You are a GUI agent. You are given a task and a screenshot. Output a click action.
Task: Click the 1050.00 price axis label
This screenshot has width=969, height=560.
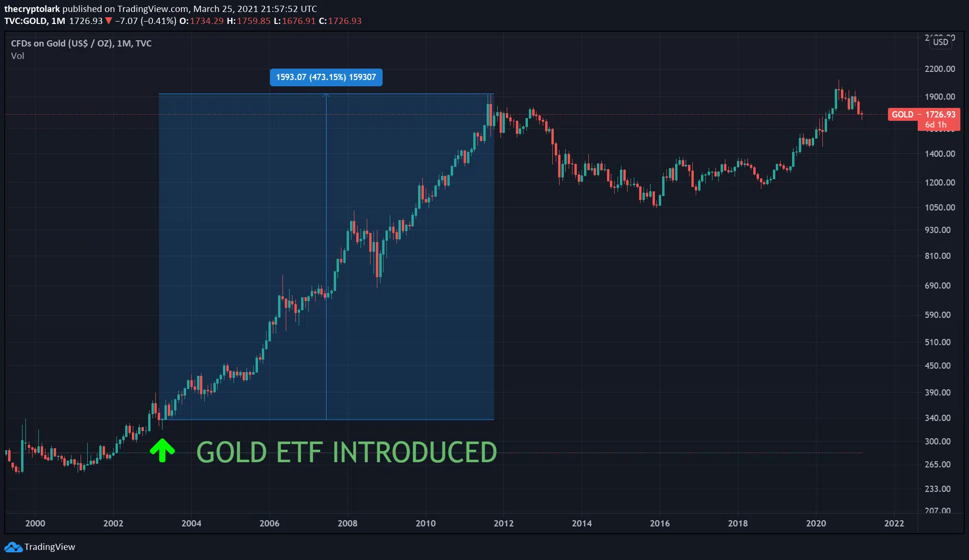click(940, 207)
